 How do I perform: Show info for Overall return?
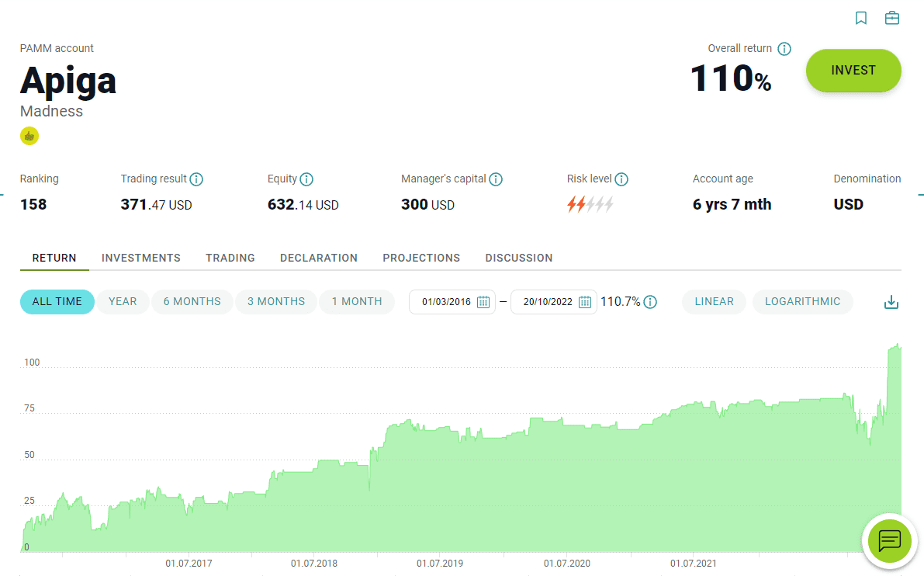pyautogui.click(x=784, y=49)
